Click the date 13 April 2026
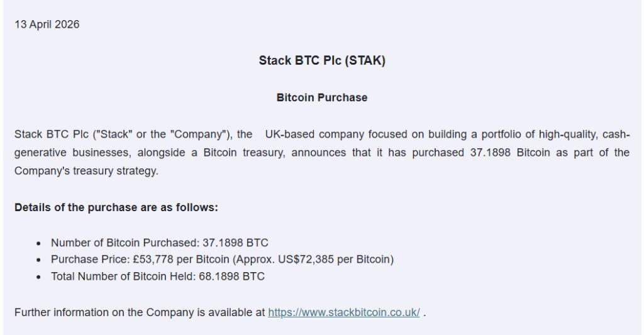The height and width of the screenshot is (335, 644). [x=47, y=25]
